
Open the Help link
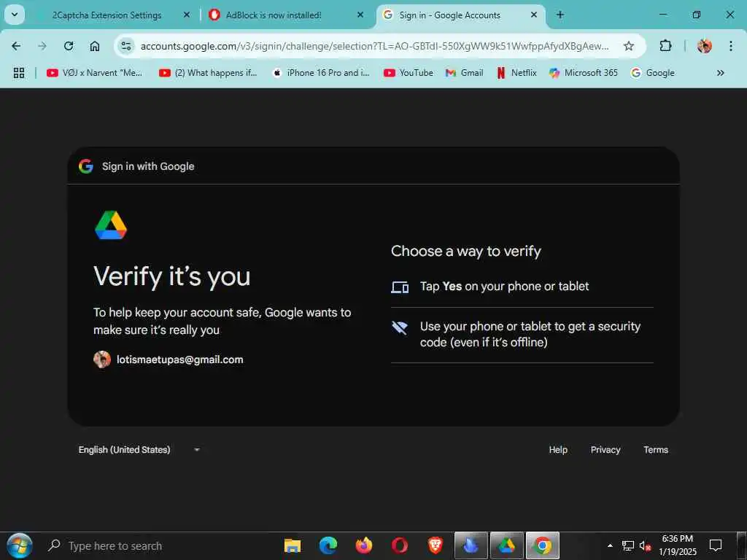pos(558,449)
